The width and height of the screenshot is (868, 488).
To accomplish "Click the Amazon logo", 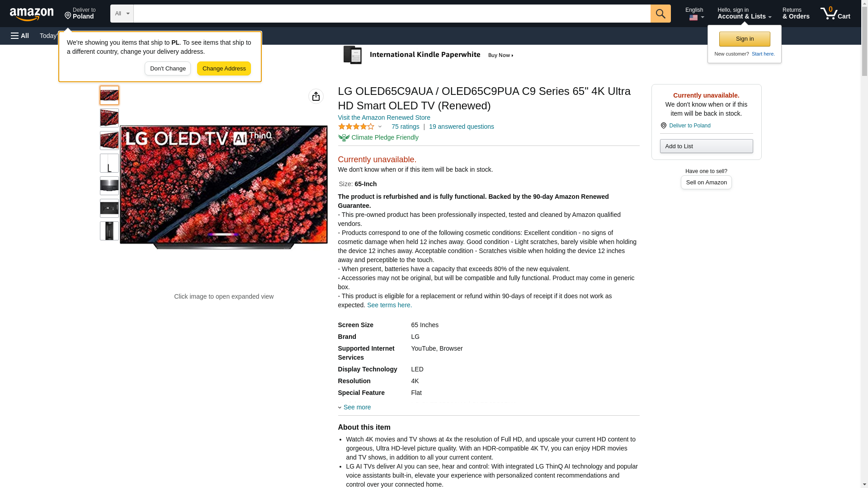I will coord(32,14).
